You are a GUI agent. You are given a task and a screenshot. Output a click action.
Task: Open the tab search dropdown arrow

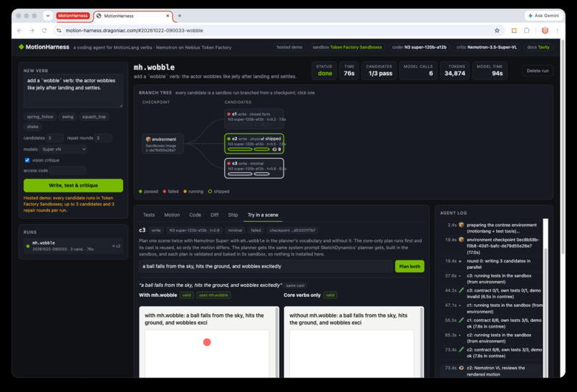point(47,16)
